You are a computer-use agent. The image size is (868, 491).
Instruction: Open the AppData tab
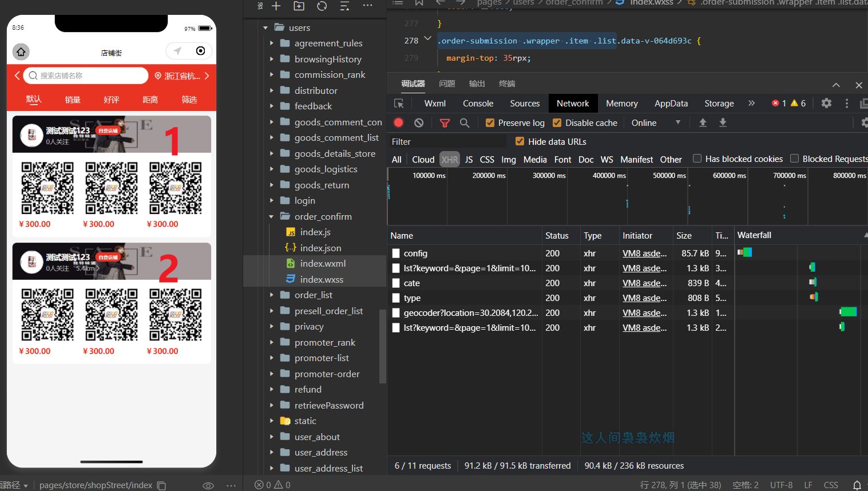pos(671,103)
